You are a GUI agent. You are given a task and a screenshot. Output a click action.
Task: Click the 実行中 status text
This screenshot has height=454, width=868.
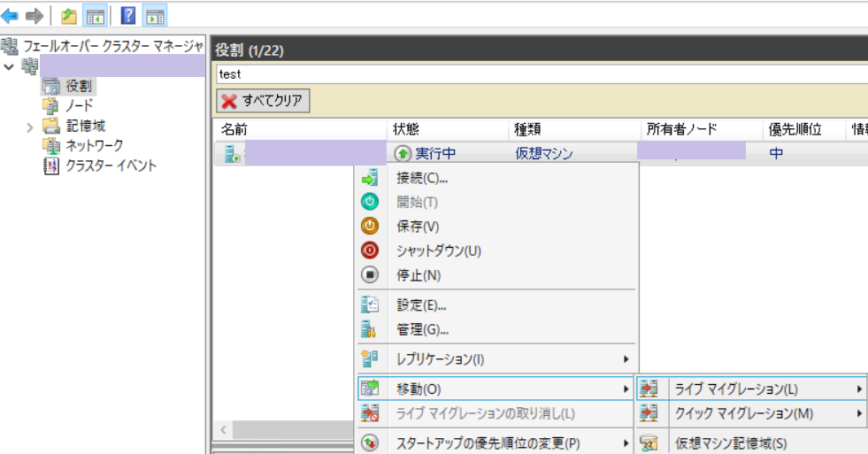pyautogui.click(x=435, y=153)
